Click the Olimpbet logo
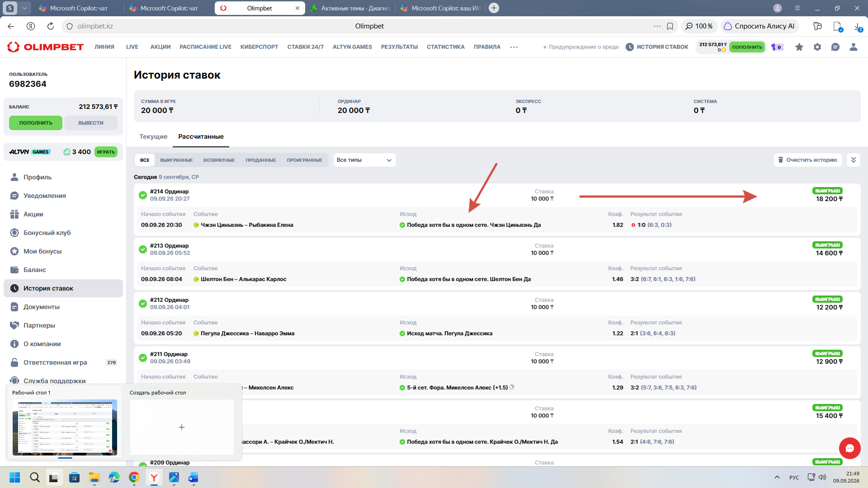Image resolution: width=868 pixels, height=488 pixels. (46, 47)
